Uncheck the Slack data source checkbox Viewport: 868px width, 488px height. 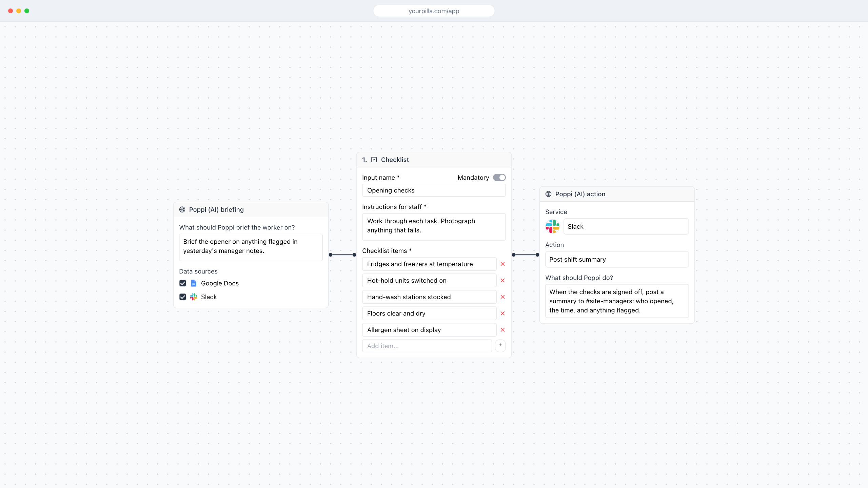[x=182, y=297]
